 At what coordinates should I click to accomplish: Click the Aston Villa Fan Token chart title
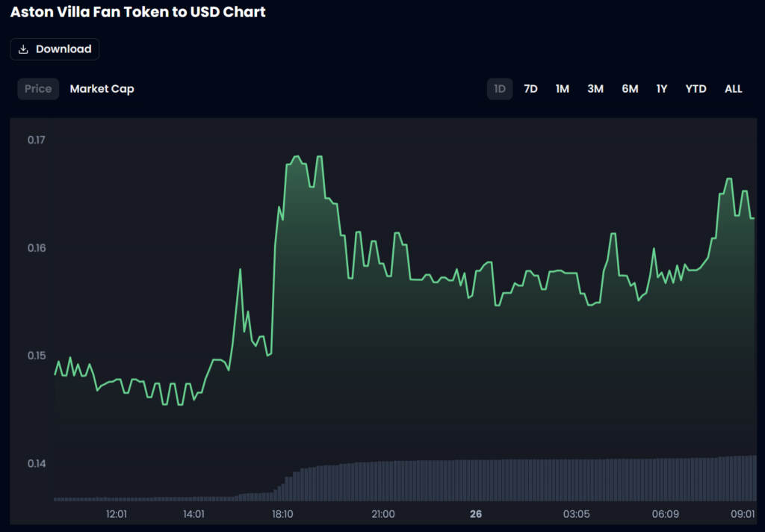(x=138, y=12)
